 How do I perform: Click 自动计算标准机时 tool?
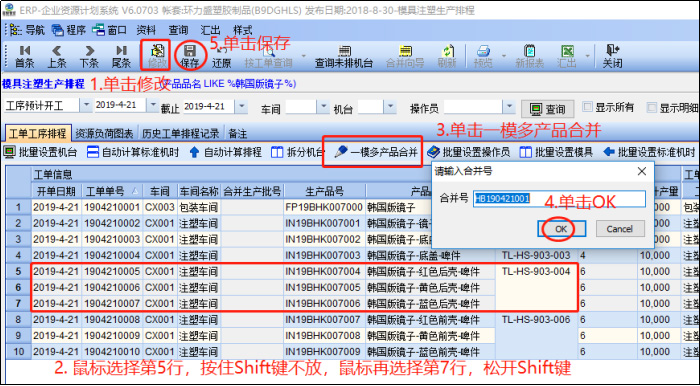click(133, 152)
